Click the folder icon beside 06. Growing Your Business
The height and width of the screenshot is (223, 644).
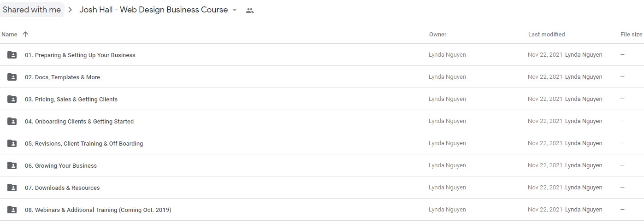pos(12,165)
